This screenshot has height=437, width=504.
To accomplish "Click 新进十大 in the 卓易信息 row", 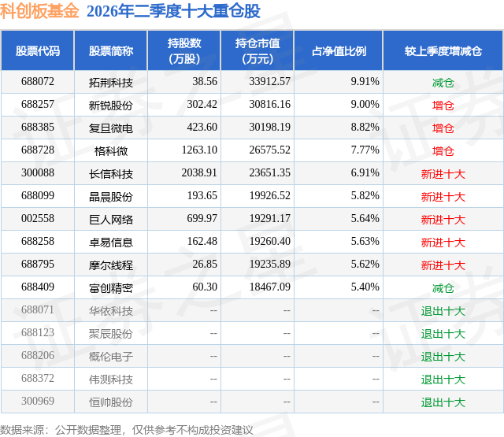I will click(443, 243).
